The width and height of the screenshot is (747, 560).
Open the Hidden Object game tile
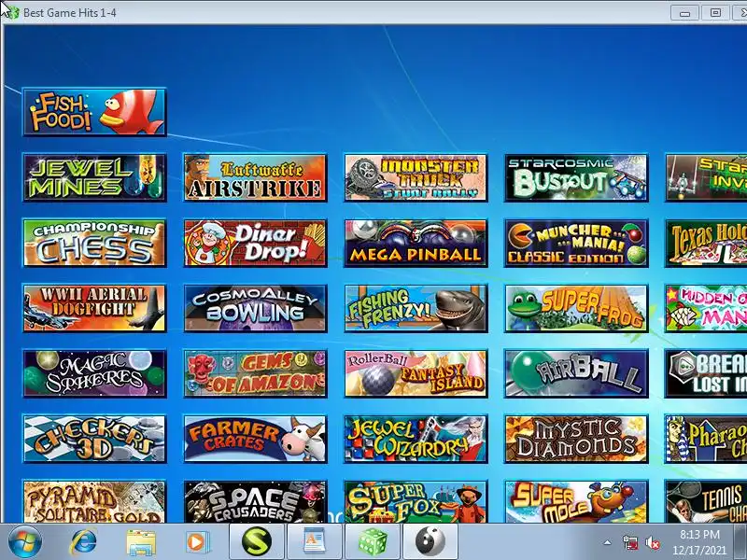point(706,308)
